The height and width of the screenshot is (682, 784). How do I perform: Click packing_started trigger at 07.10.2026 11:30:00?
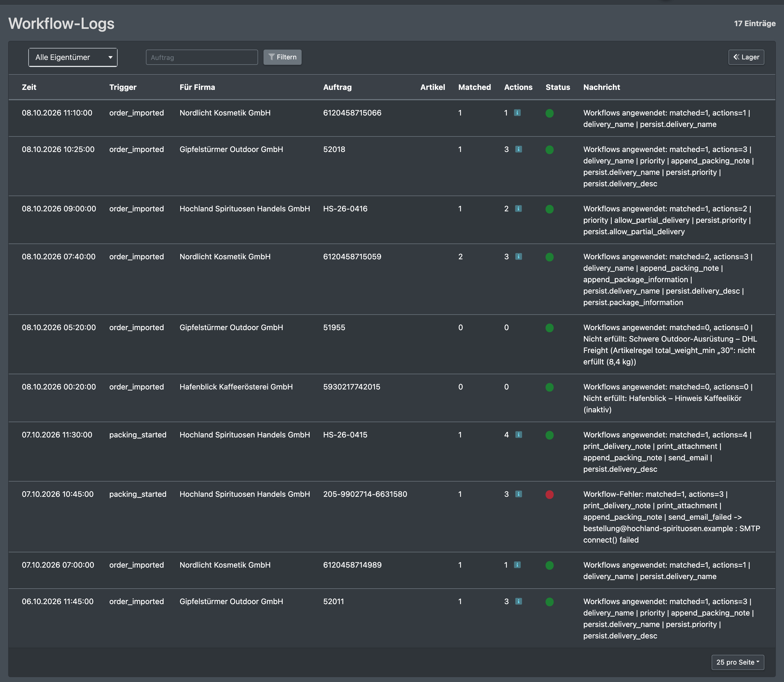click(138, 435)
